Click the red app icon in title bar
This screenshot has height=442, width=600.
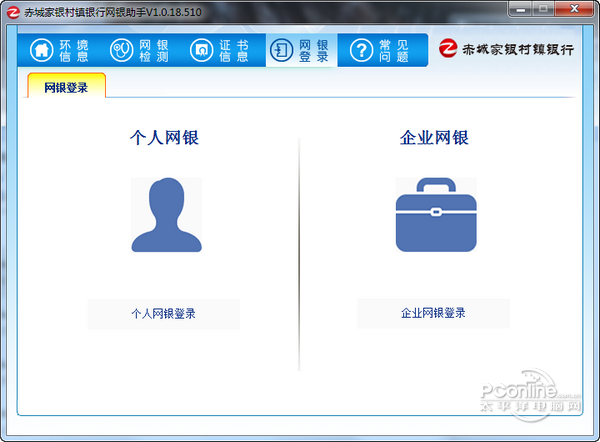click(13, 12)
